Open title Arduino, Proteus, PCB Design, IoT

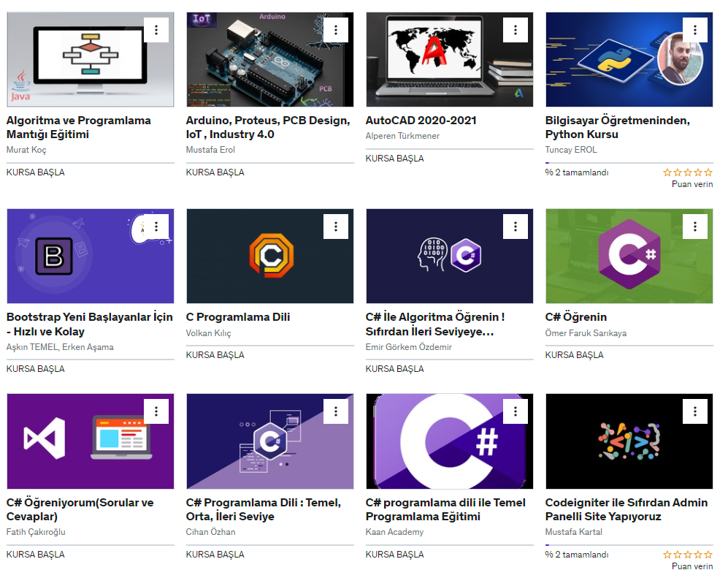click(x=269, y=127)
